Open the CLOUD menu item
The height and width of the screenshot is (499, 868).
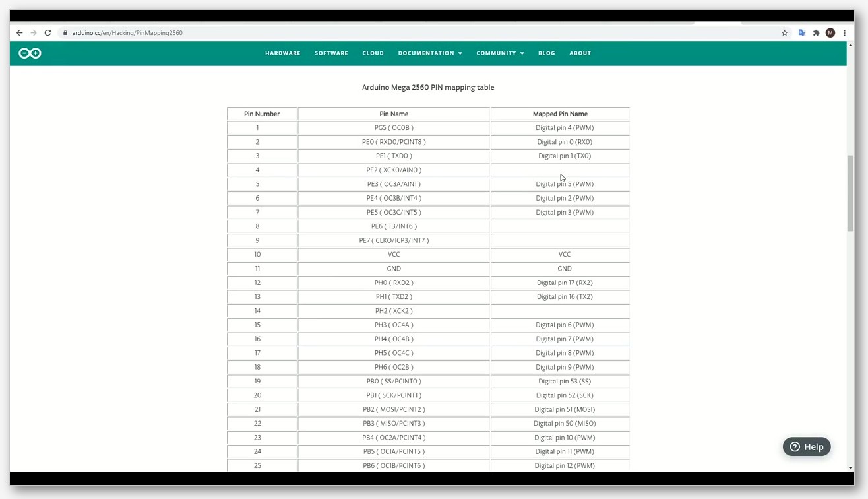373,53
